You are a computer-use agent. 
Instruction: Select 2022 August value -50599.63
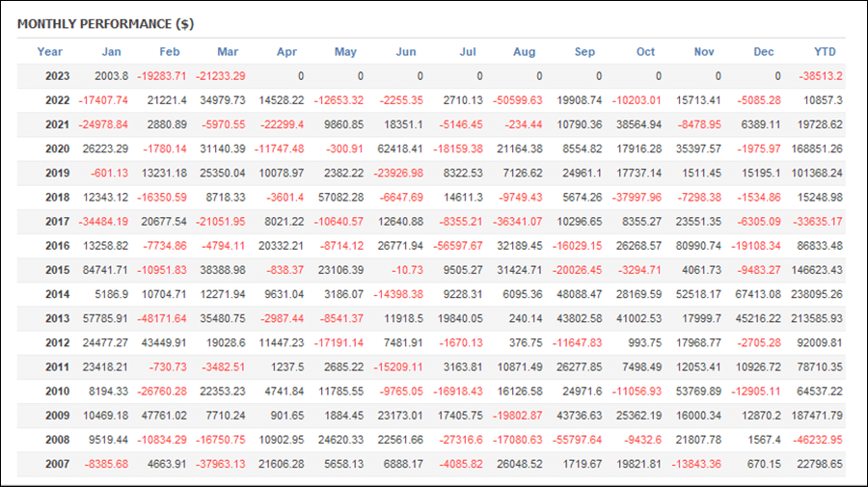click(517, 100)
